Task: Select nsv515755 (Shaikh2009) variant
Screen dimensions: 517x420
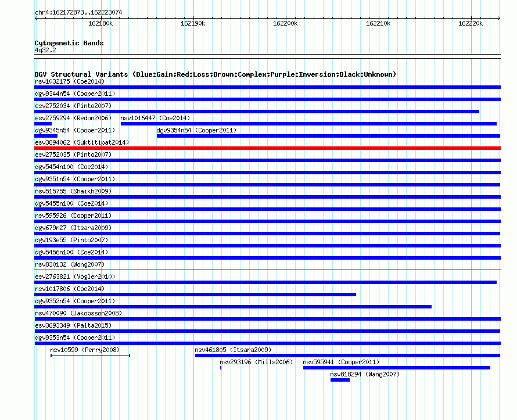Action: pyautogui.click(x=267, y=197)
